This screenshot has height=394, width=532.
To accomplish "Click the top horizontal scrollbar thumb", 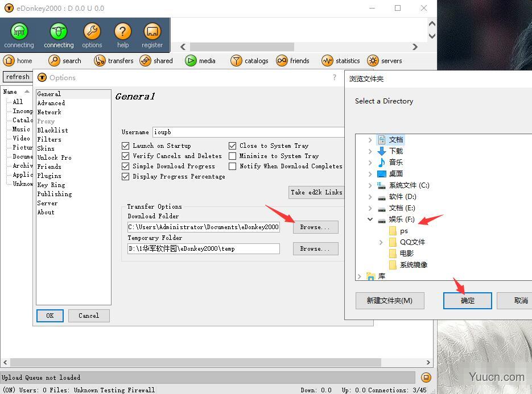I will [242, 47].
